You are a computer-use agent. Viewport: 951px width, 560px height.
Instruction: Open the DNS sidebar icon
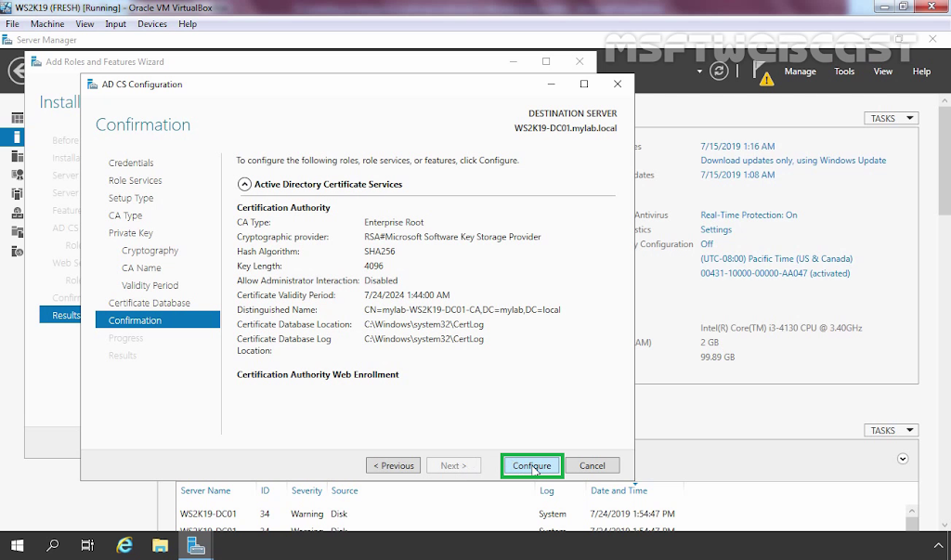click(17, 213)
